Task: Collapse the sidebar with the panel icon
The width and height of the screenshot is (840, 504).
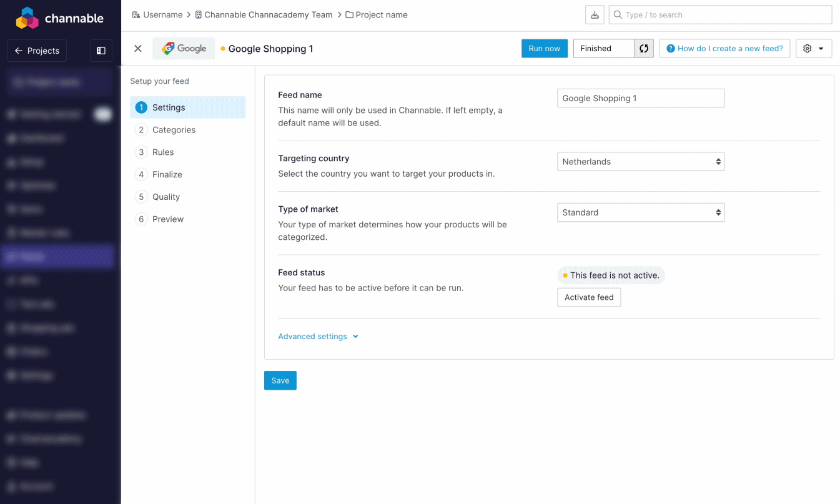Action: point(101,51)
